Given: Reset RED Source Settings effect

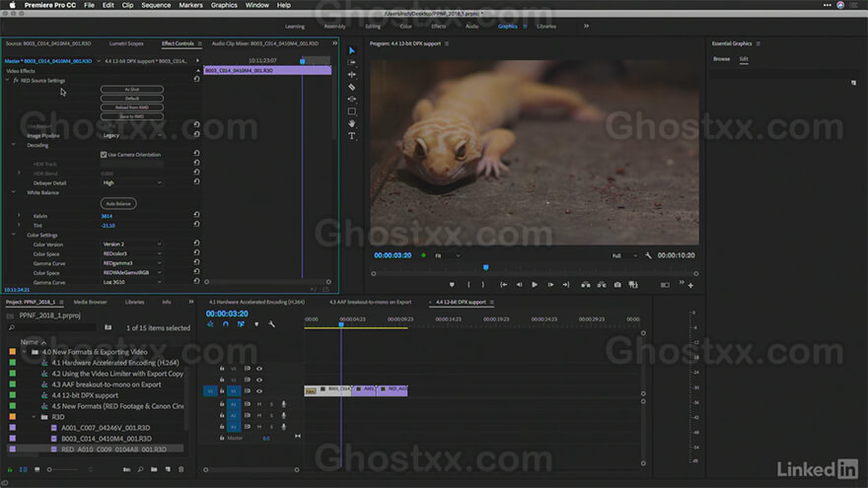Looking at the screenshot, I should pos(196,79).
